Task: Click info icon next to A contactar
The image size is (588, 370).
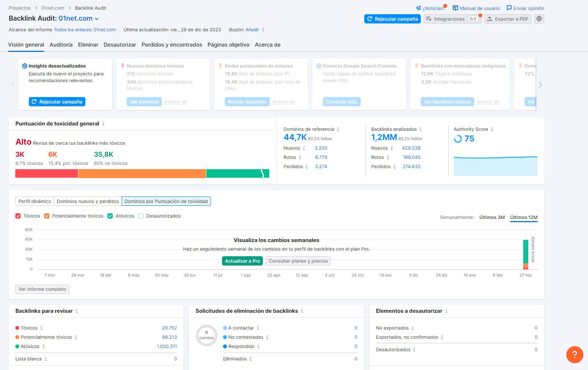Action: coord(258,328)
